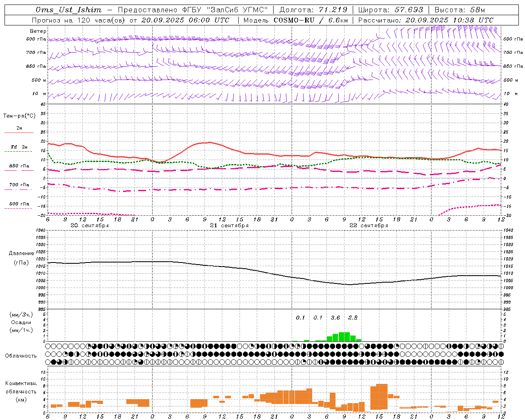Click the Ветер wind panel label
Screen dimensions: 525x420
click(x=38, y=31)
